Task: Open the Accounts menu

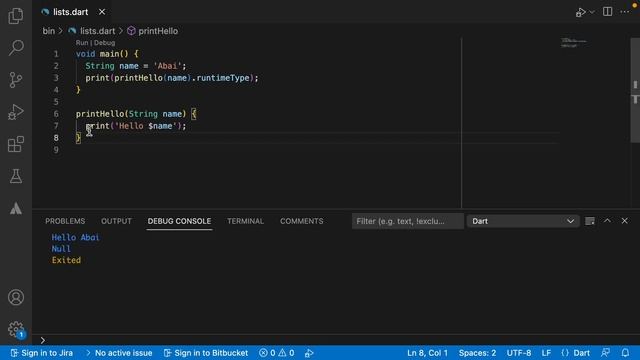Action: click(x=16, y=297)
